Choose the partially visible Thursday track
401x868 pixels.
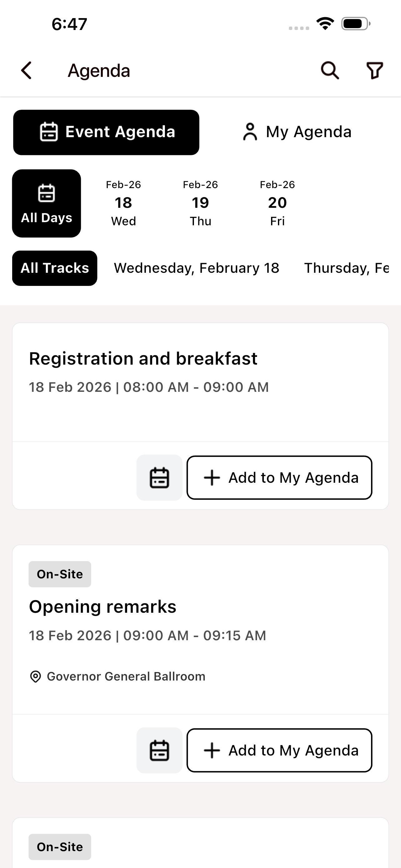(347, 268)
